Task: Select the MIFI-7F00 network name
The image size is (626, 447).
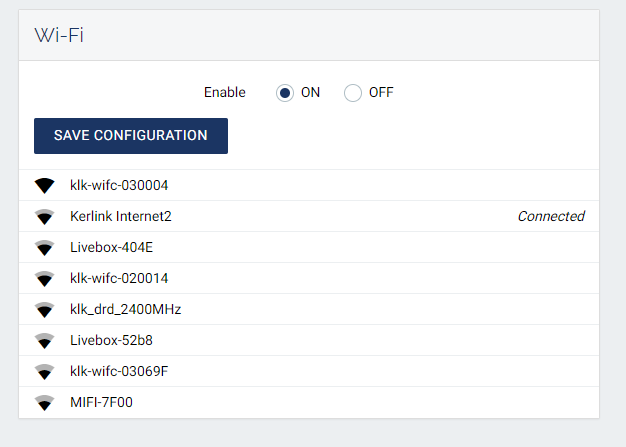Action: point(101,402)
